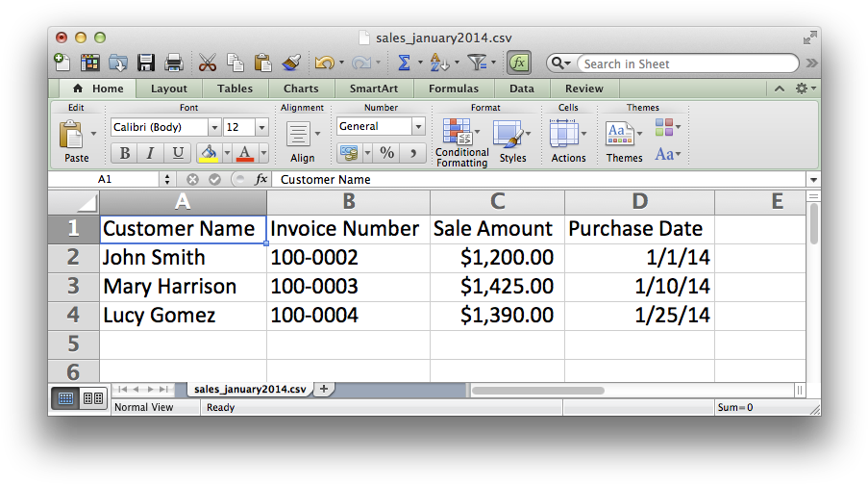
Task: Copy selection using the copy icon
Action: pyautogui.click(x=236, y=63)
